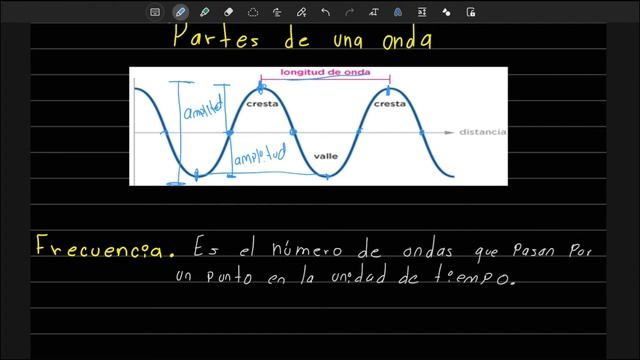The image size is (640, 360).
Task: Click the yellow 'Frecuencia.' handwritten word
Action: tap(105, 247)
